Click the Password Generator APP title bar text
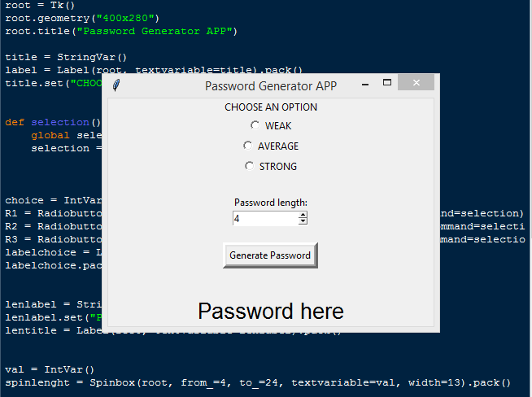Viewport: 532px width, 397px height. tap(270, 85)
